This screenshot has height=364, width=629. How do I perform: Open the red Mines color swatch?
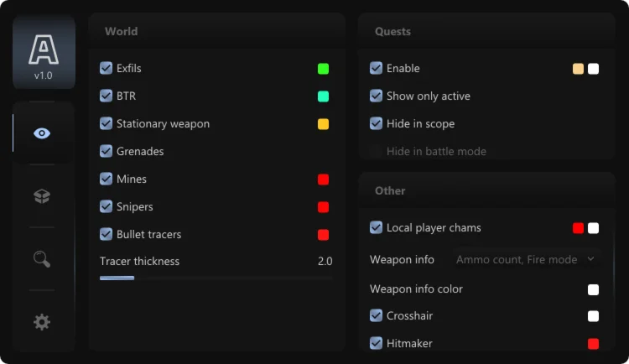click(x=323, y=179)
